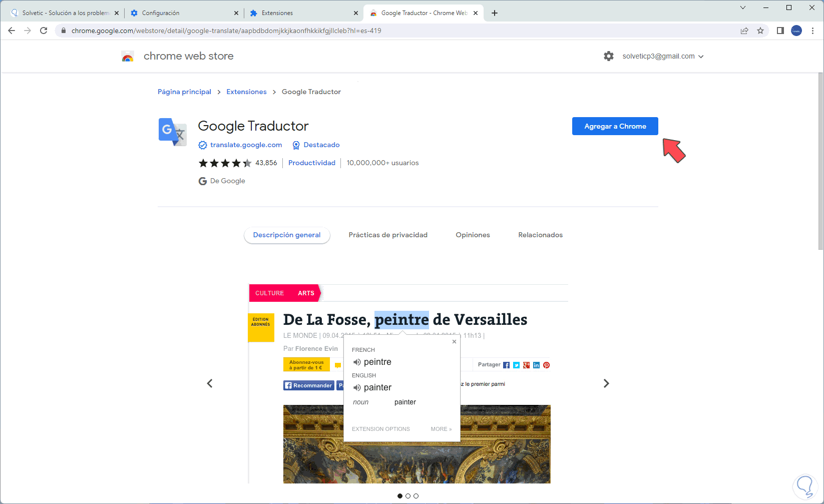
Task: Close the Configuración tab
Action: pyautogui.click(x=236, y=13)
